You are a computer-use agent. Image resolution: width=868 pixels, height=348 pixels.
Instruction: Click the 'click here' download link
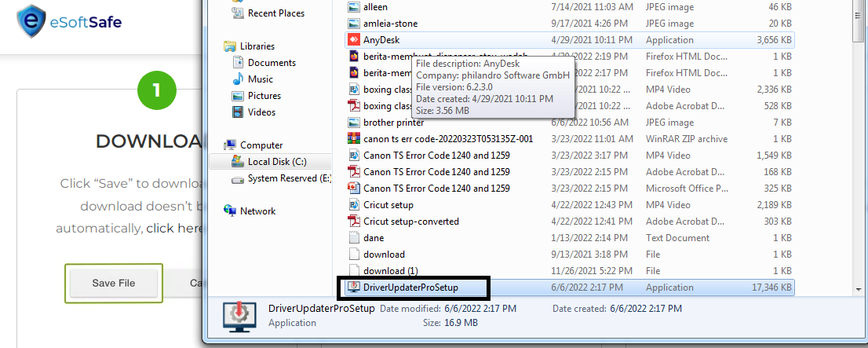point(175,229)
